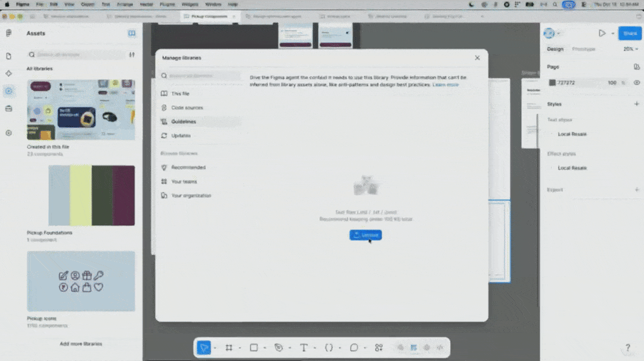The image size is (644, 361).
Task: Click the libraries book icon beside Assets
Action: coord(131,33)
